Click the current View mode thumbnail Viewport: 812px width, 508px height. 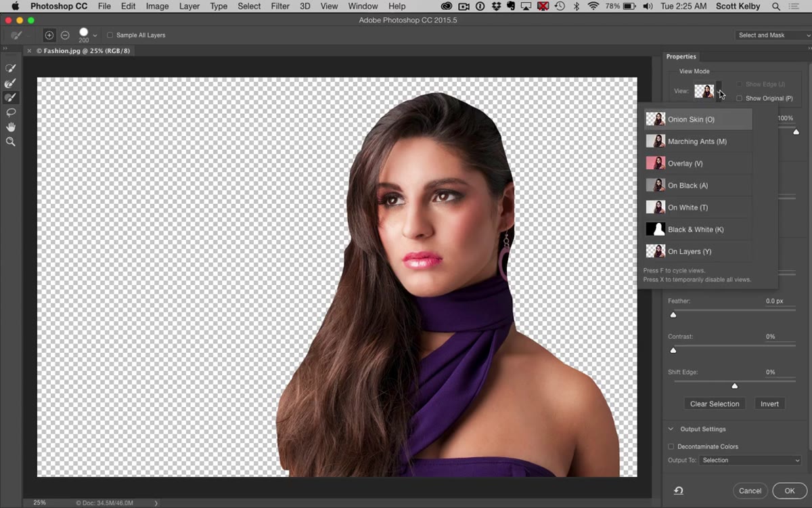[704, 91]
